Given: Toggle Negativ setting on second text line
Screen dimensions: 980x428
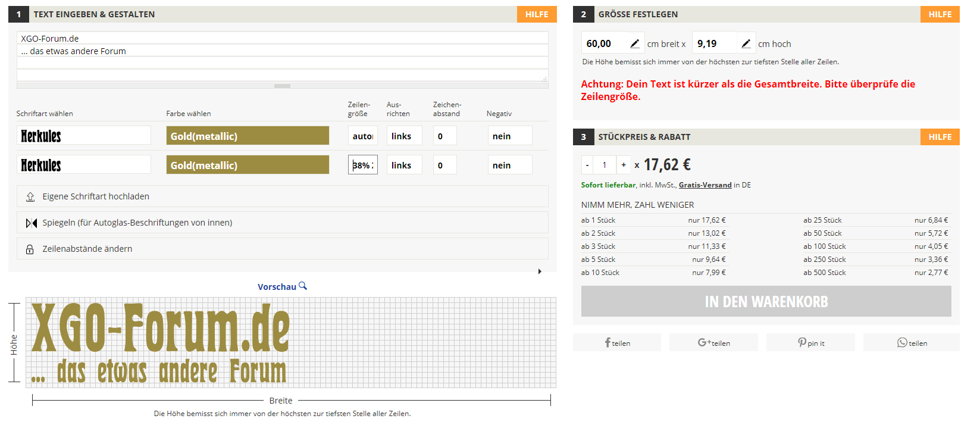Looking at the screenshot, I should [509, 165].
